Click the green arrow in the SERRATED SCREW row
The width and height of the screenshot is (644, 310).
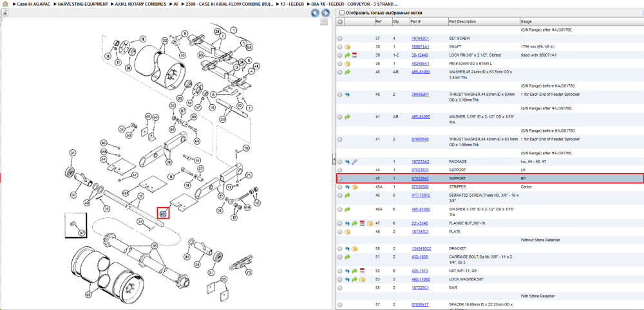click(x=348, y=196)
